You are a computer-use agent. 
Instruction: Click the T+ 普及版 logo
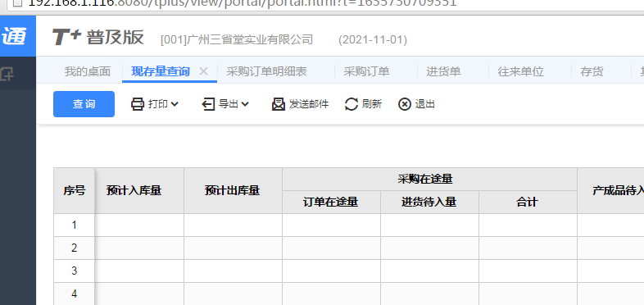(98, 38)
